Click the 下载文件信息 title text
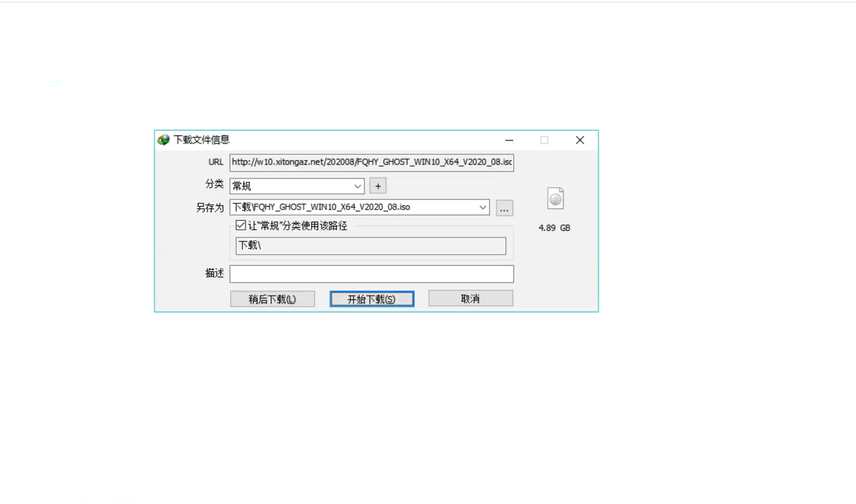The height and width of the screenshot is (504, 856). tap(202, 140)
